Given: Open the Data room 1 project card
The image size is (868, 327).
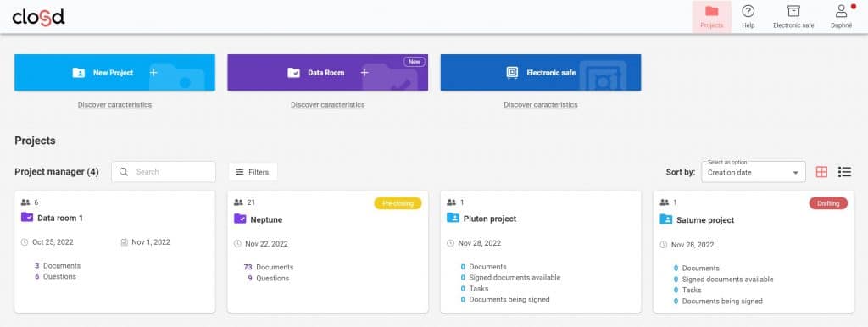Looking at the screenshot, I should [114, 252].
